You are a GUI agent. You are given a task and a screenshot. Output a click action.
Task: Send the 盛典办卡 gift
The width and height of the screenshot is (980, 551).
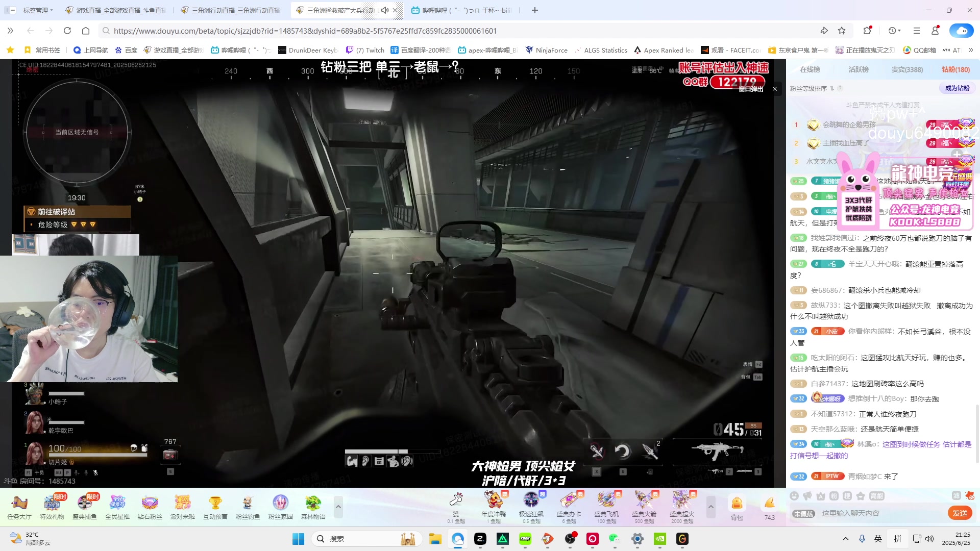(569, 506)
